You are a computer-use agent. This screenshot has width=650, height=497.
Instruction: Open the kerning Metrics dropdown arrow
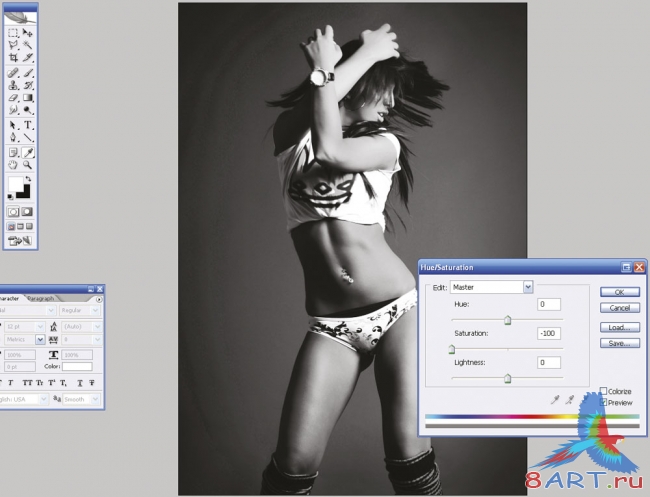tap(41, 340)
